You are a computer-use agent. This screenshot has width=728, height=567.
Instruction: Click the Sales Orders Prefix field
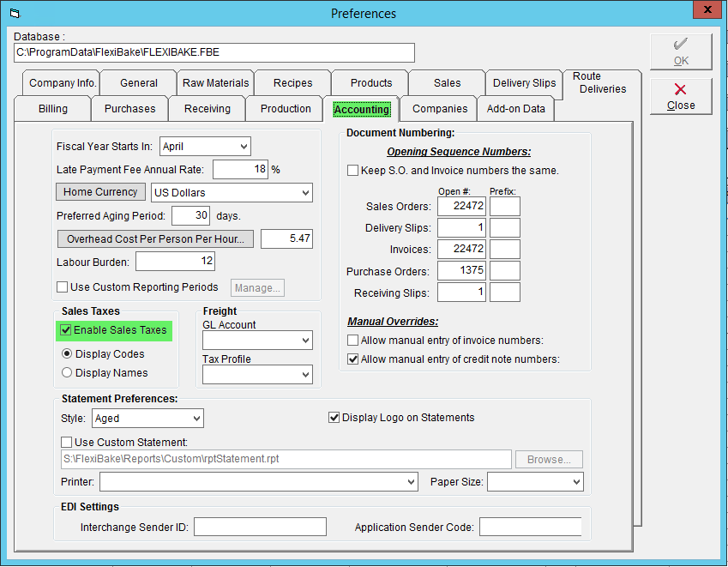tap(505, 206)
